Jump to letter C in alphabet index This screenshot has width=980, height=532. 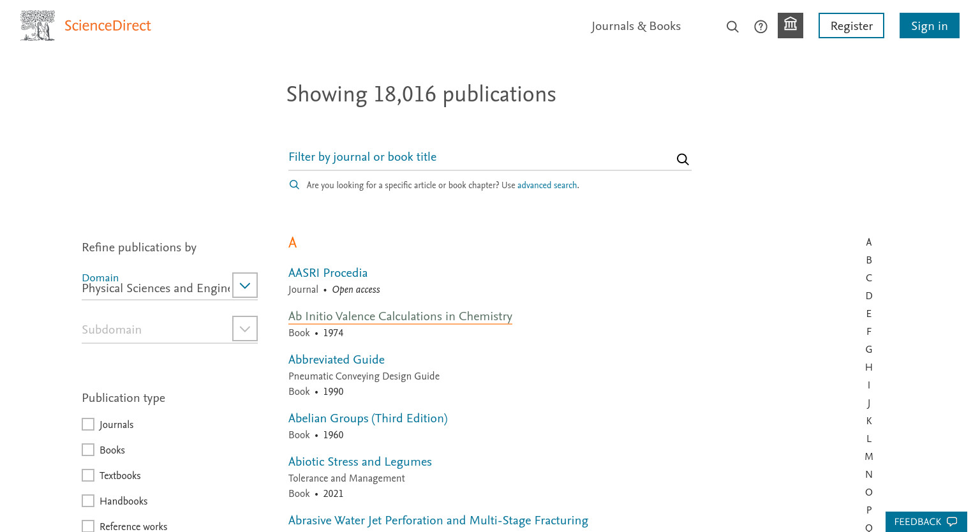(869, 278)
